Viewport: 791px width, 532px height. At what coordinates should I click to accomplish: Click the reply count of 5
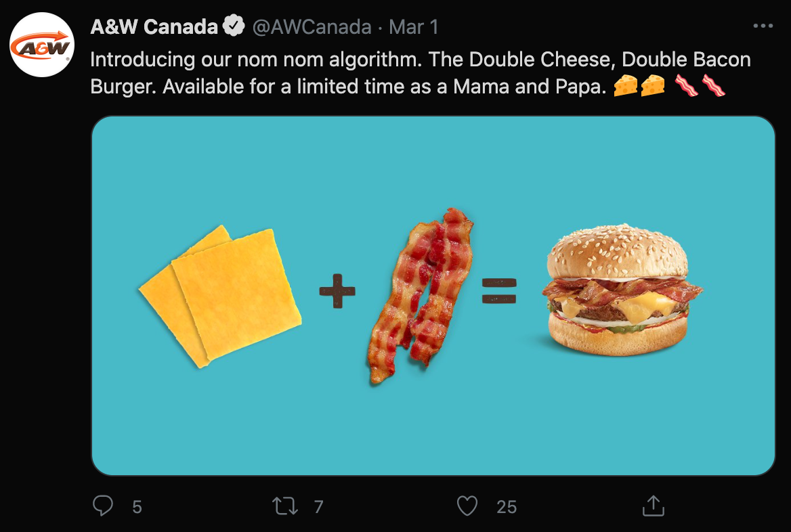[137, 507]
